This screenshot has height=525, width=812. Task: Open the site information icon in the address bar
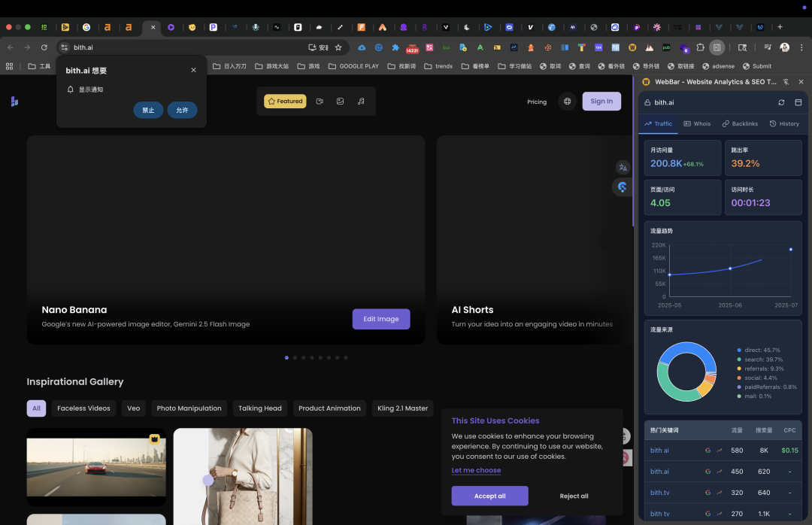coord(64,47)
